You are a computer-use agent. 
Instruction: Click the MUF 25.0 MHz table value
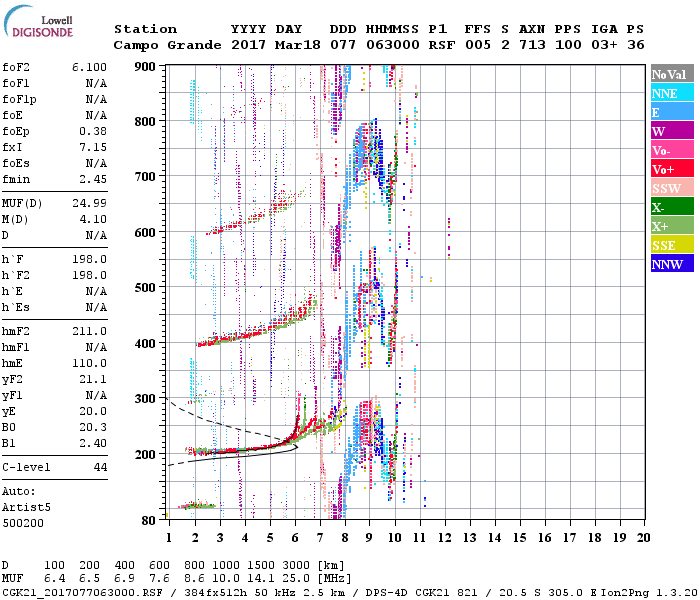296,579
